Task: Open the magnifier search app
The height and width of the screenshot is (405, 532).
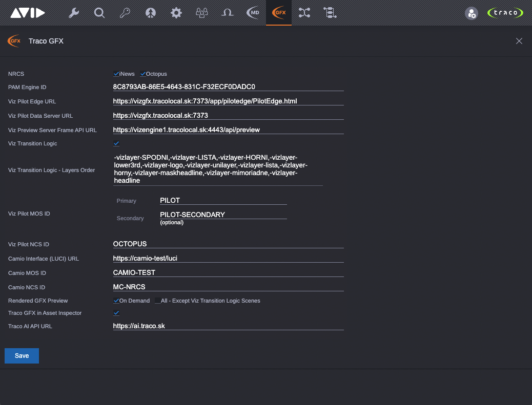Action: tap(99, 13)
